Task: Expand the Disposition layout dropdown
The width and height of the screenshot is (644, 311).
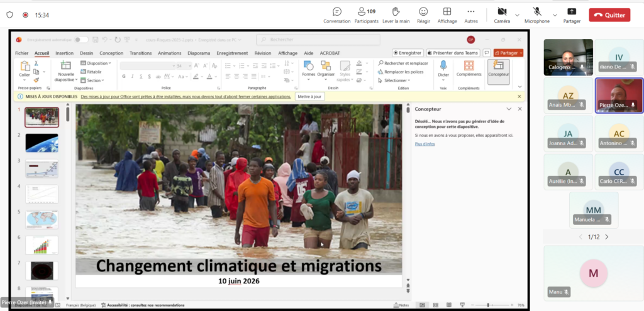Action: pos(96,63)
